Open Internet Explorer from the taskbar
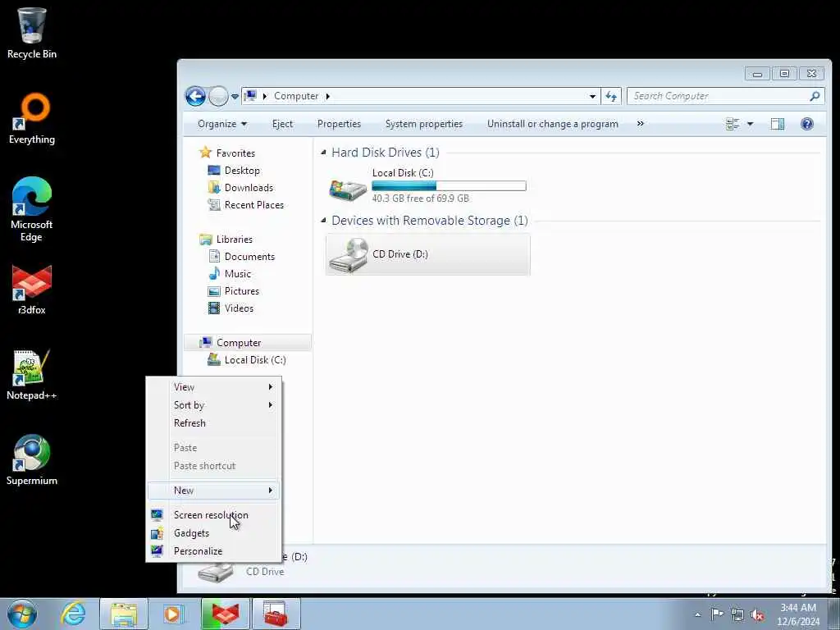The height and width of the screenshot is (630, 840). click(73, 614)
